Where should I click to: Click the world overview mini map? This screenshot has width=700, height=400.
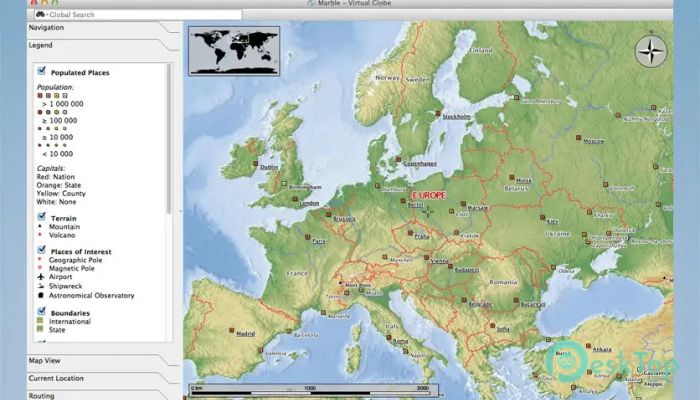tap(234, 51)
